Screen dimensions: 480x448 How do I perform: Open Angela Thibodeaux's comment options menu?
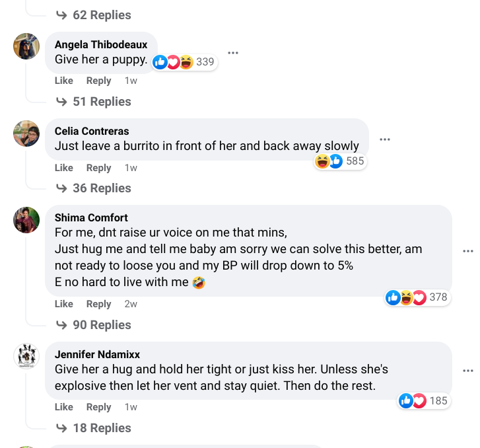click(x=232, y=53)
